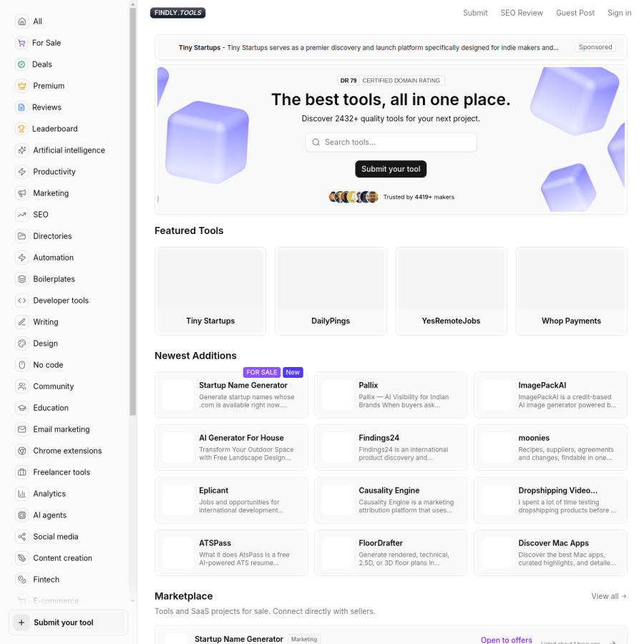The height and width of the screenshot is (644, 644).
Task: Open the Causality Engine tool card
Action: click(391, 500)
